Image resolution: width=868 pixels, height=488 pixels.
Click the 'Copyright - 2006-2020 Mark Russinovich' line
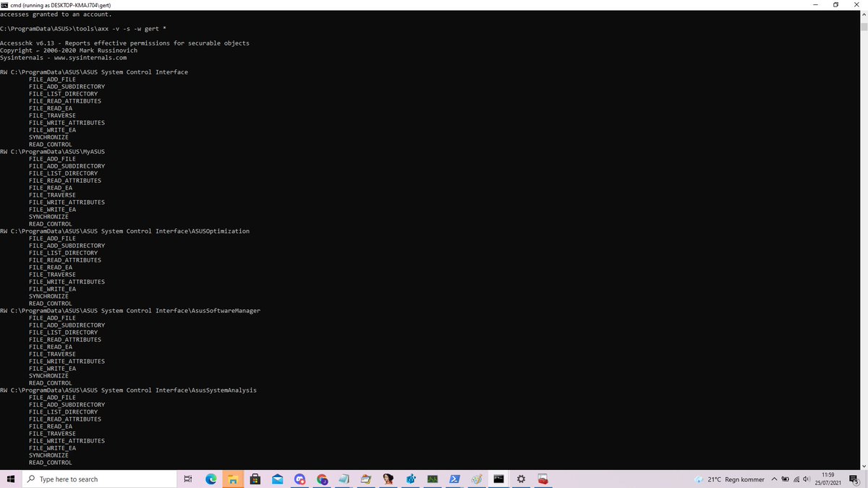(69, 51)
